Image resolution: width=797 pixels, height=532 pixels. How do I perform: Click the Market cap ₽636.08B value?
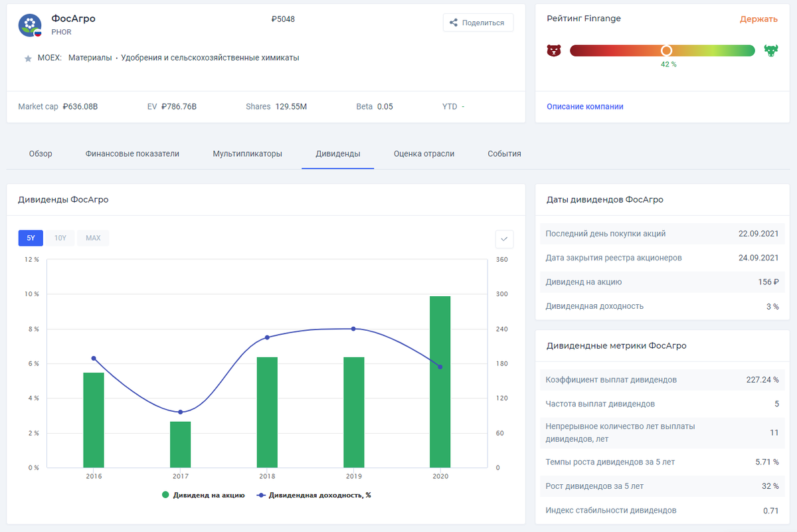(x=80, y=106)
